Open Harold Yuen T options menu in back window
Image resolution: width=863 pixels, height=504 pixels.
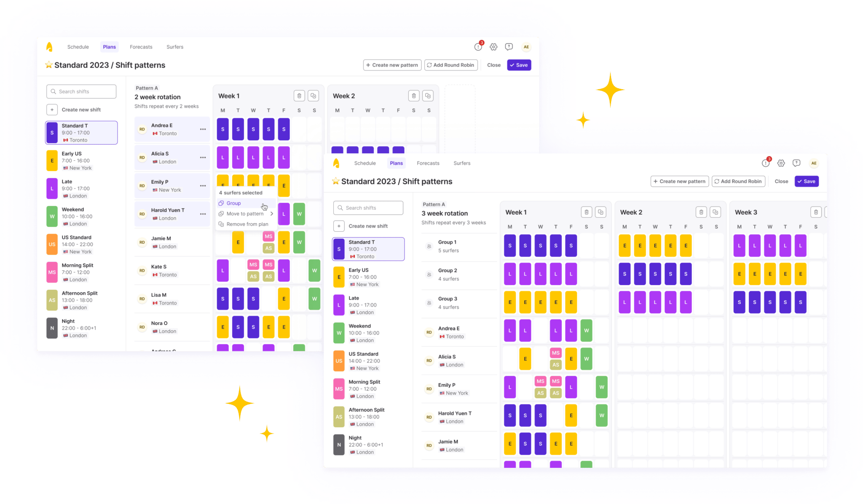tap(203, 214)
